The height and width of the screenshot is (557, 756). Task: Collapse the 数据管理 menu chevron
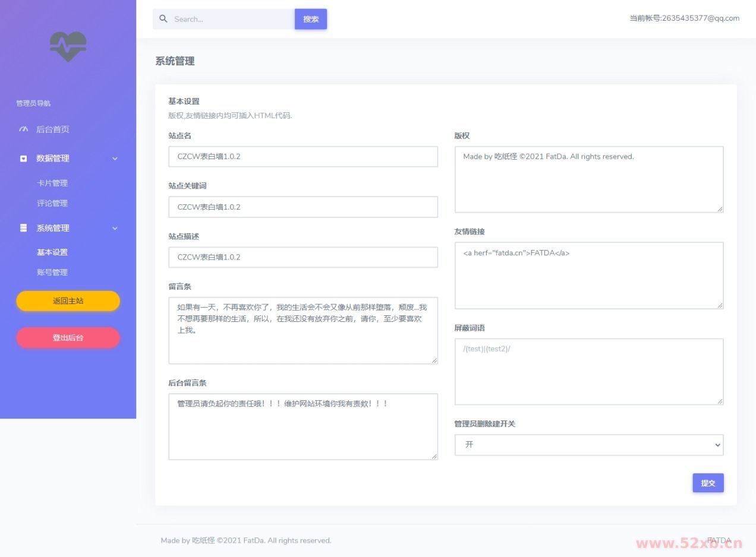115,159
